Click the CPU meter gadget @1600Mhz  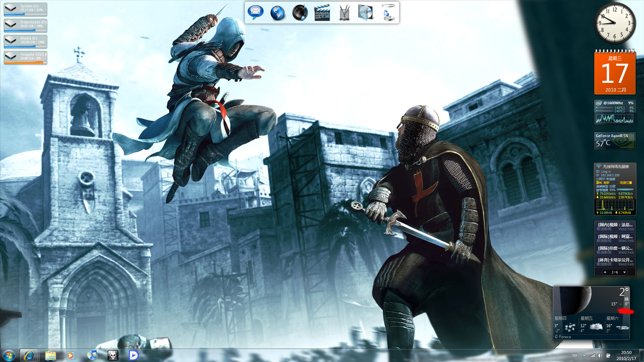(615, 112)
